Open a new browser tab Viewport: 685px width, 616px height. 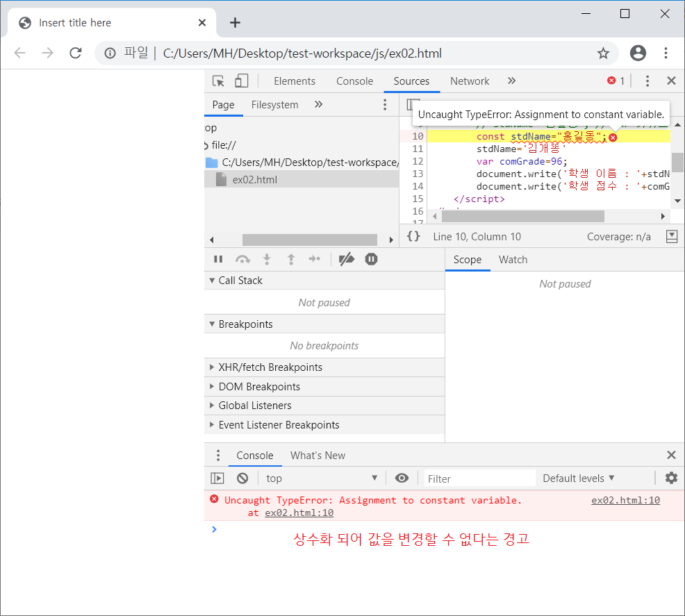click(x=235, y=23)
